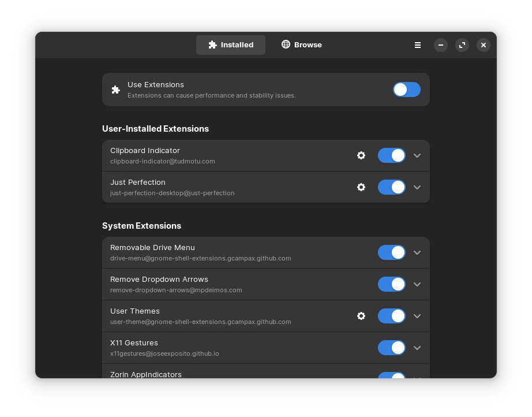Screen dimensions: 532x417
Task: Open Just Perfection settings gear
Action: (361, 188)
